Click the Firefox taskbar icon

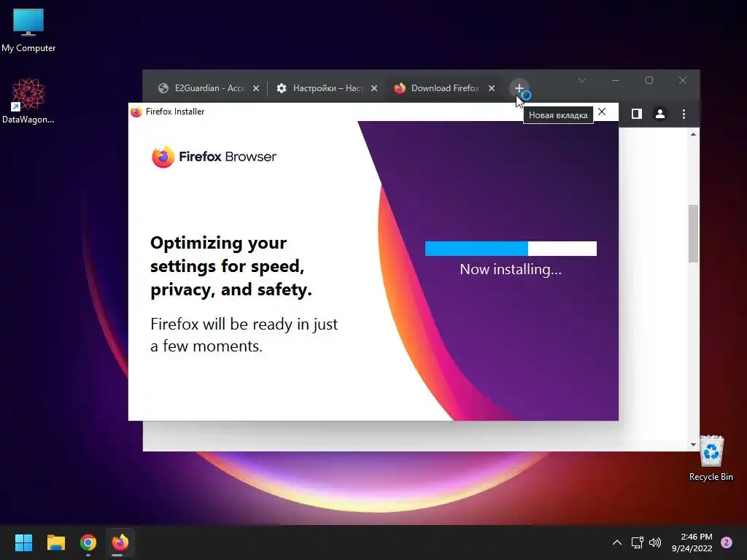(120, 542)
